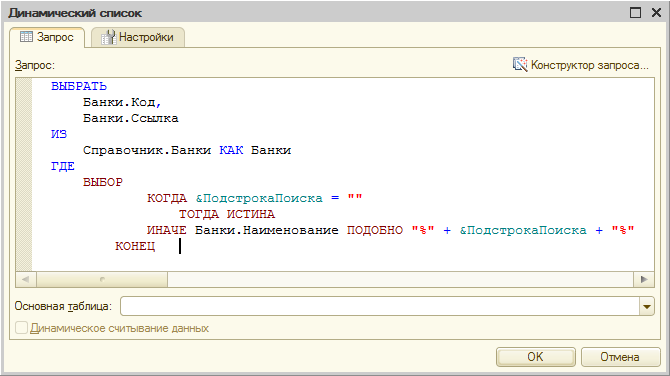Click the Запрос: field label
The height and width of the screenshot is (376, 670).
[35, 65]
